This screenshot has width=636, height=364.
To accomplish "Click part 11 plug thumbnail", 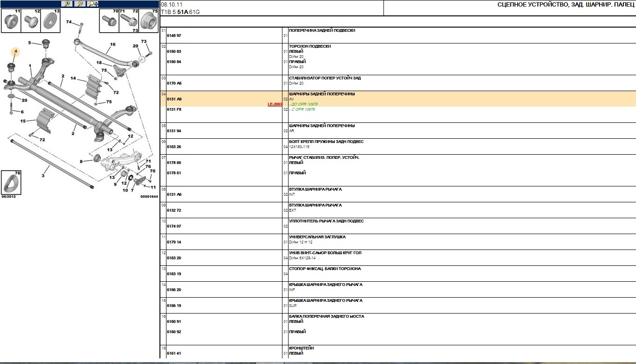I will pos(11,22).
